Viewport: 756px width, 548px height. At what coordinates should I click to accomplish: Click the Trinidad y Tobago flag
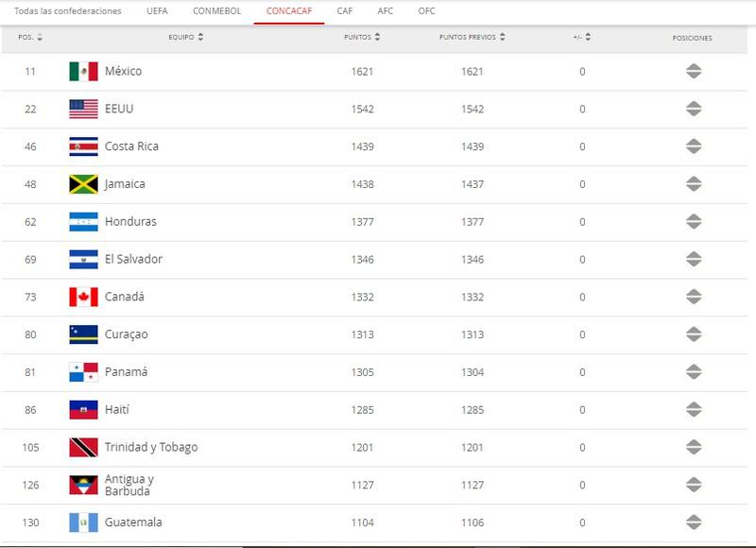[x=83, y=448]
